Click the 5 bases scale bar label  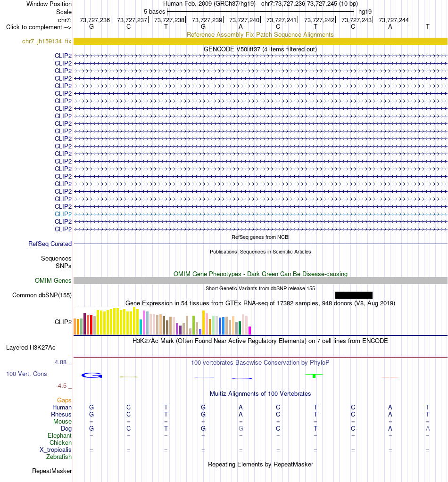[x=155, y=12]
